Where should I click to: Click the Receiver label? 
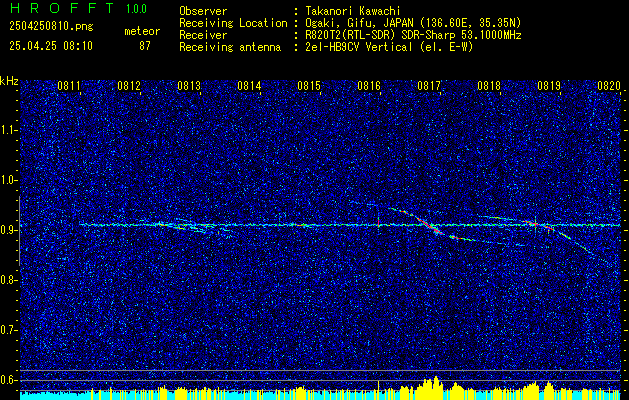pos(203,35)
